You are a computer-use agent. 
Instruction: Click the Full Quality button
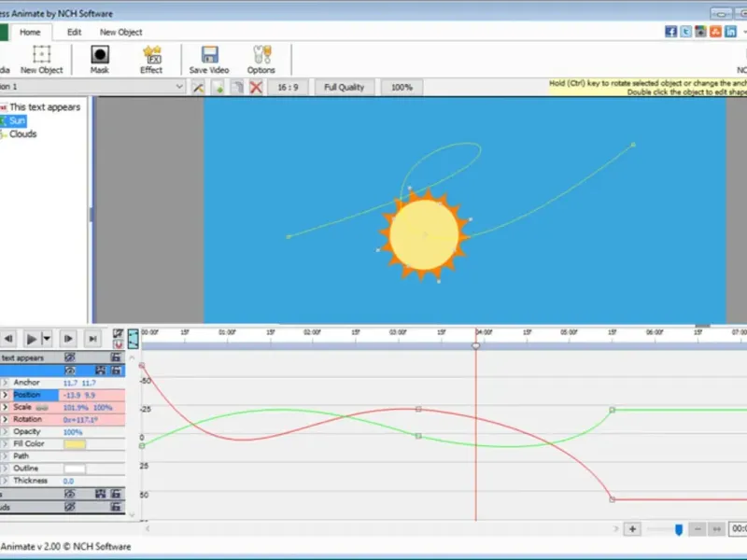[x=344, y=87]
